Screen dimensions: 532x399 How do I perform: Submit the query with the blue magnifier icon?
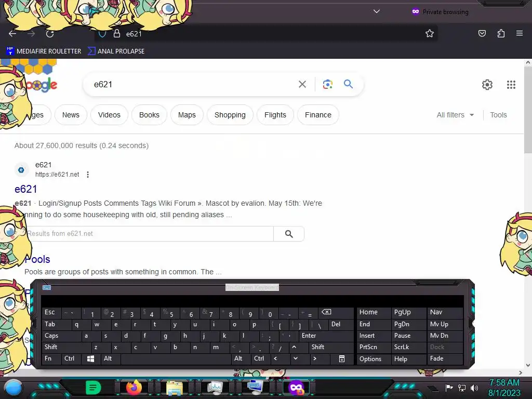tap(348, 84)
